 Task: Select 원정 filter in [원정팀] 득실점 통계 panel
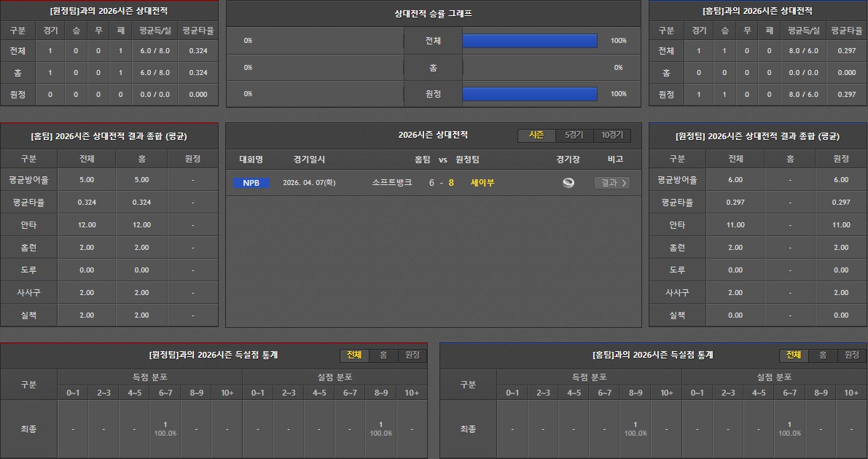412,355
